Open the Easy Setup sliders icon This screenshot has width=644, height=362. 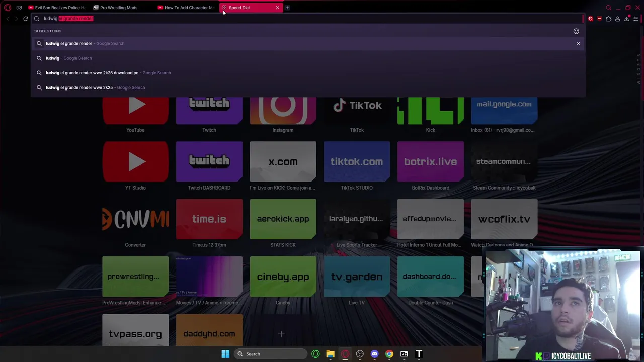[635, 19]
